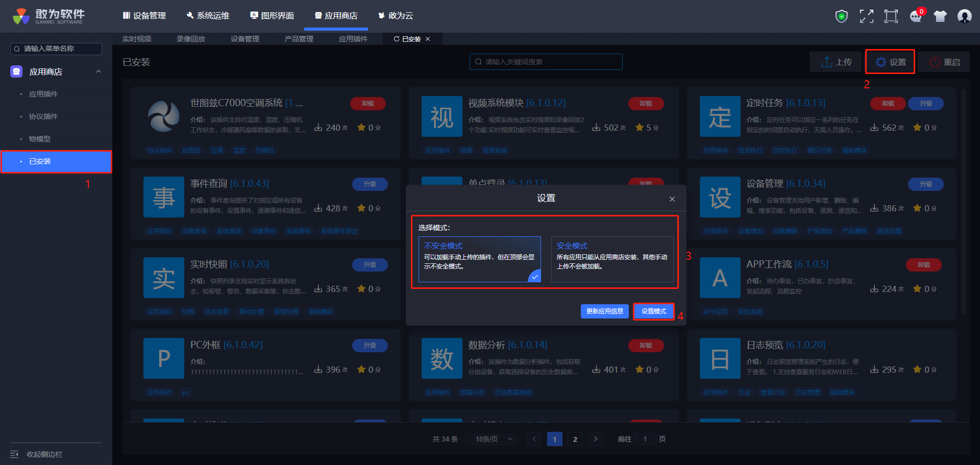Click the fan icon of 世图兹C7000空调系统

click(x=164, y=116)
